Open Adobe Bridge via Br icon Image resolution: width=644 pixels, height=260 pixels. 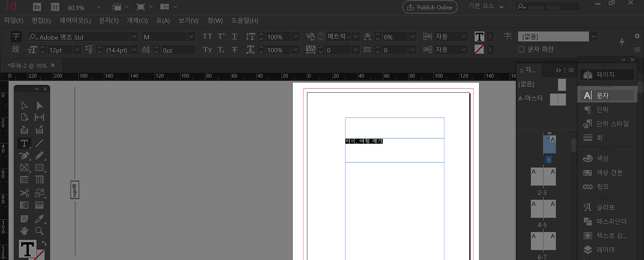pyautogui.click(x=37, y=7)
